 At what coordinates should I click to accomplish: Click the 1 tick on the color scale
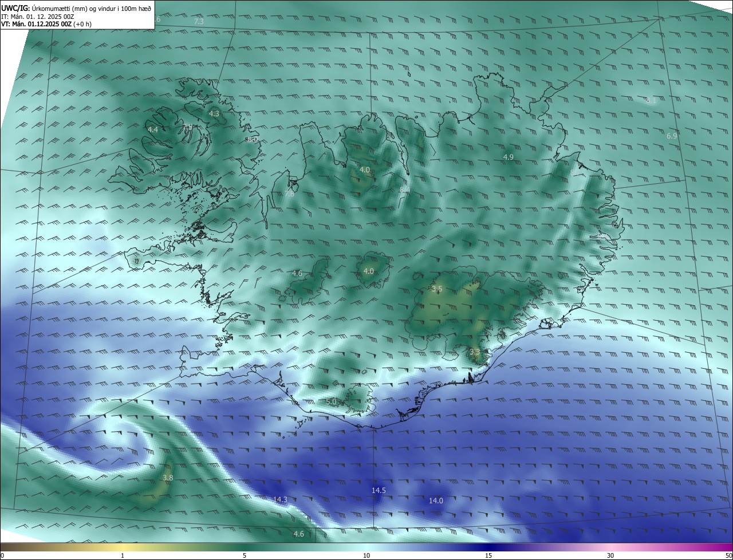(x=123, y=555)
